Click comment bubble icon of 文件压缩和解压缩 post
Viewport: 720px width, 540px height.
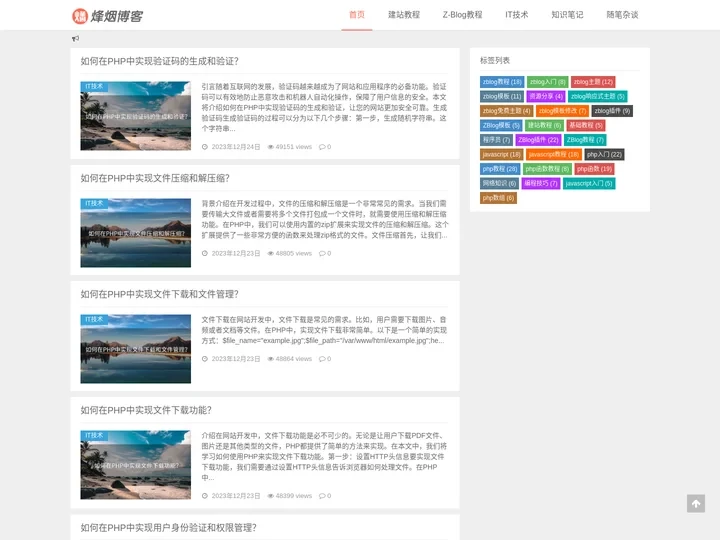coord(322,253)
